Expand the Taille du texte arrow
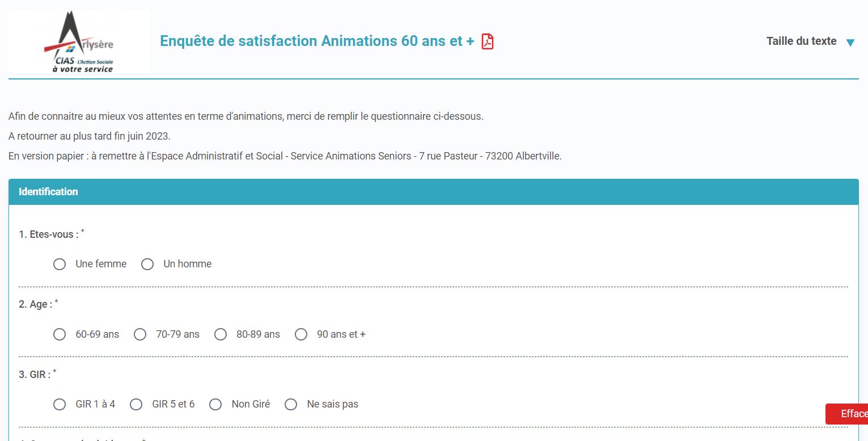 click(850, 43)
